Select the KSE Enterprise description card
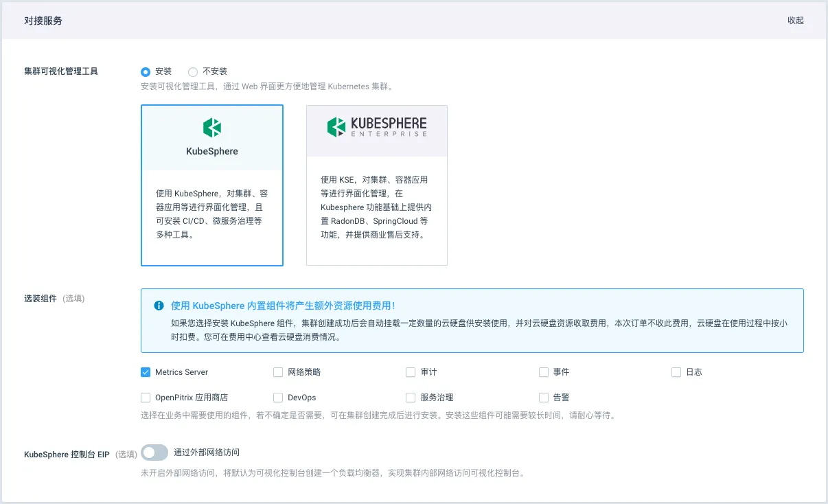This screenshot has width=828, height=504. click(x=376, y=208)
